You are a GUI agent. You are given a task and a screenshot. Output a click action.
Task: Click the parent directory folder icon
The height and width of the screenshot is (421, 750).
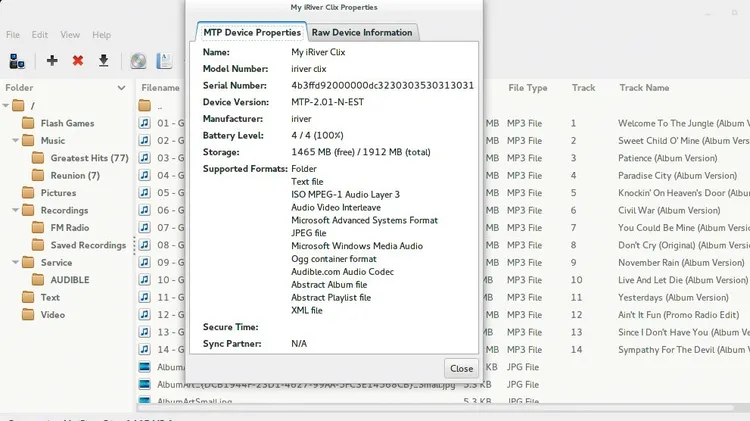point(144,105)
